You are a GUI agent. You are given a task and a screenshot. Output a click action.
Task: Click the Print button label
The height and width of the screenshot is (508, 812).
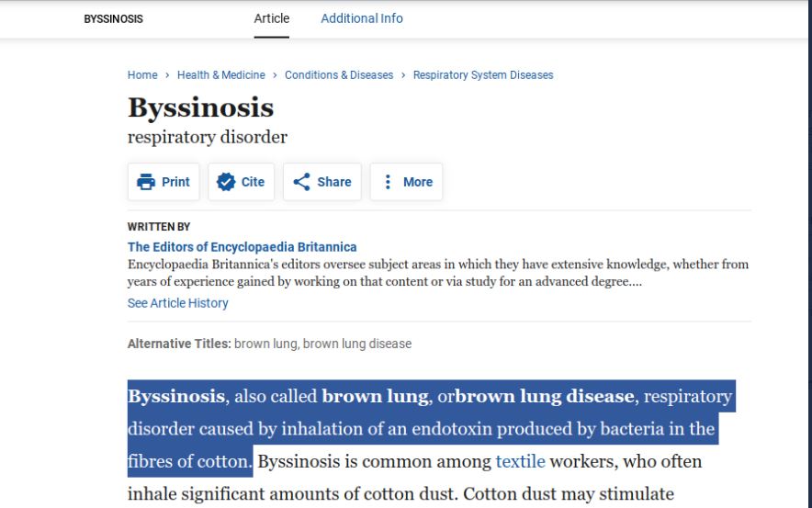pyautogui.click(x=175, y=182)
